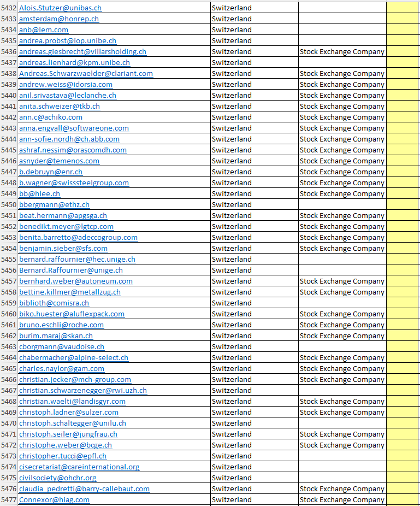Click biblioth@comisra.ch link

click(54, 303)
